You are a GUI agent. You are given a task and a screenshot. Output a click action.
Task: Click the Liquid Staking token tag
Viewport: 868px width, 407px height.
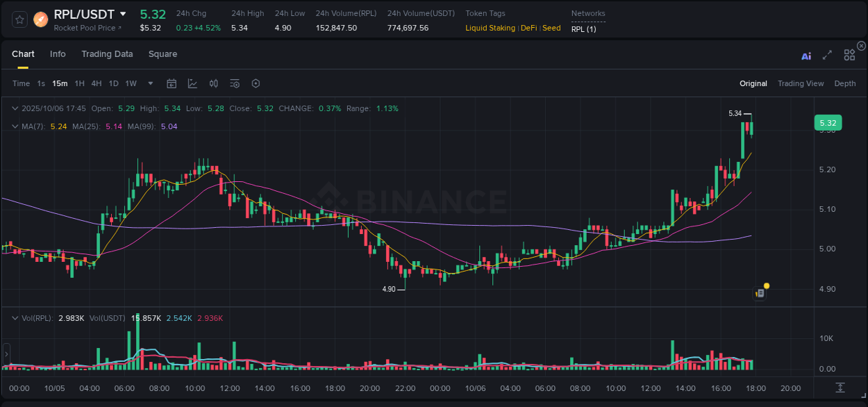489,28
